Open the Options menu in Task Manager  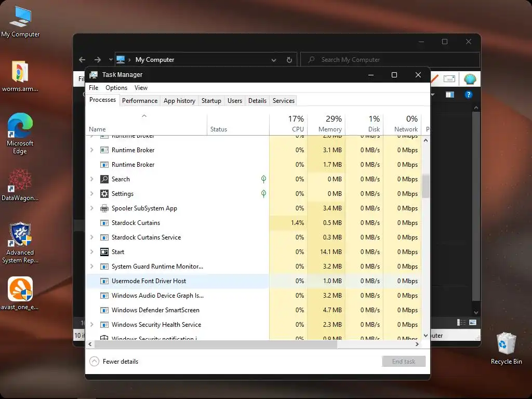pos(116,88)
